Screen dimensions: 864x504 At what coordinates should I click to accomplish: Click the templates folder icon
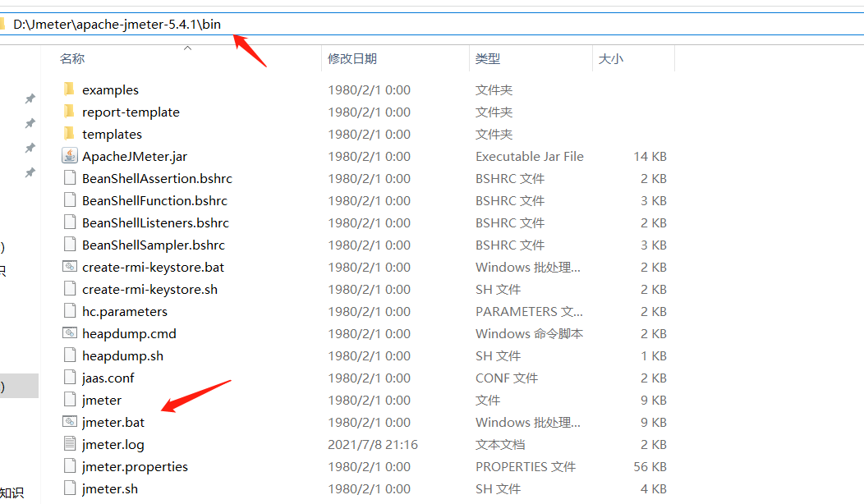69,133
